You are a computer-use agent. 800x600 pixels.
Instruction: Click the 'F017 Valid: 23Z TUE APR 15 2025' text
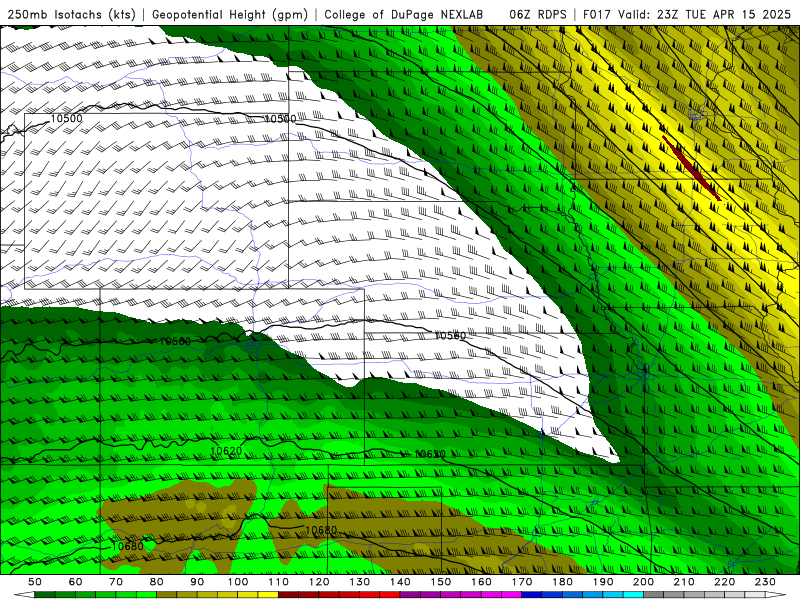pos(687,15)
